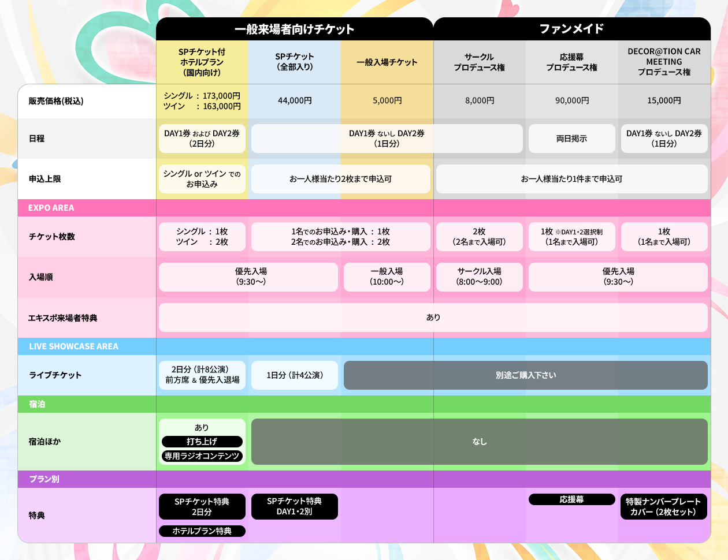Expand the 「LIVE SHOWCASE AREA」 section bar
Screen dimensions: 728x560
pos(86,346)
